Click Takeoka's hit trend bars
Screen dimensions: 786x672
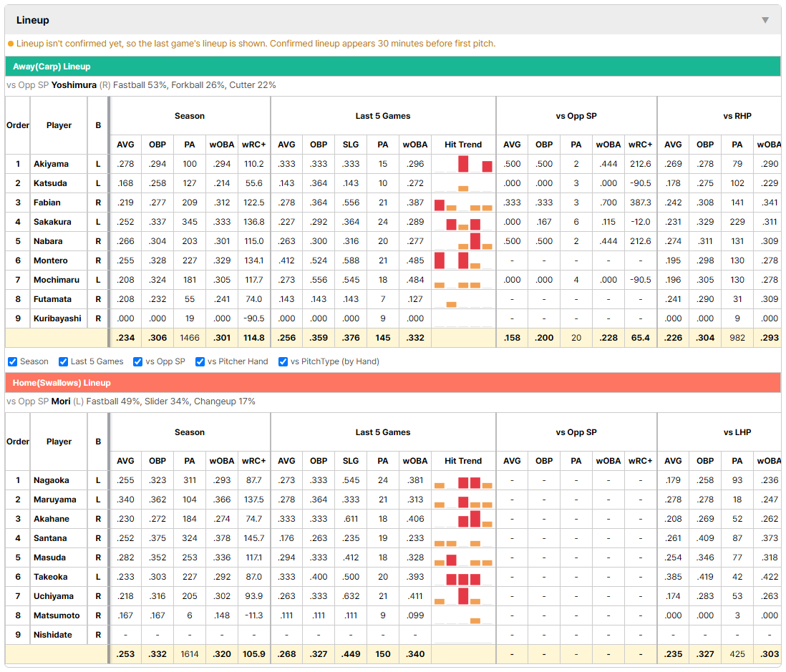[463, 577]
